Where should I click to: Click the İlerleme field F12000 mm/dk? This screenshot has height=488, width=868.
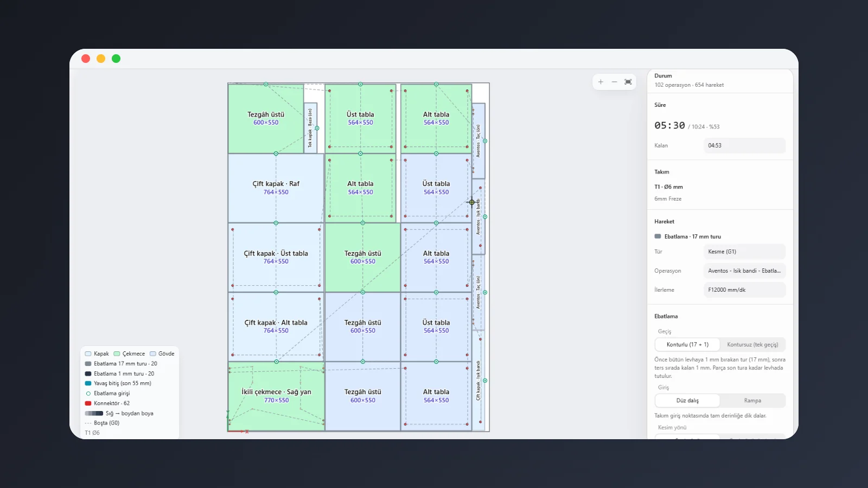[744, 290]
